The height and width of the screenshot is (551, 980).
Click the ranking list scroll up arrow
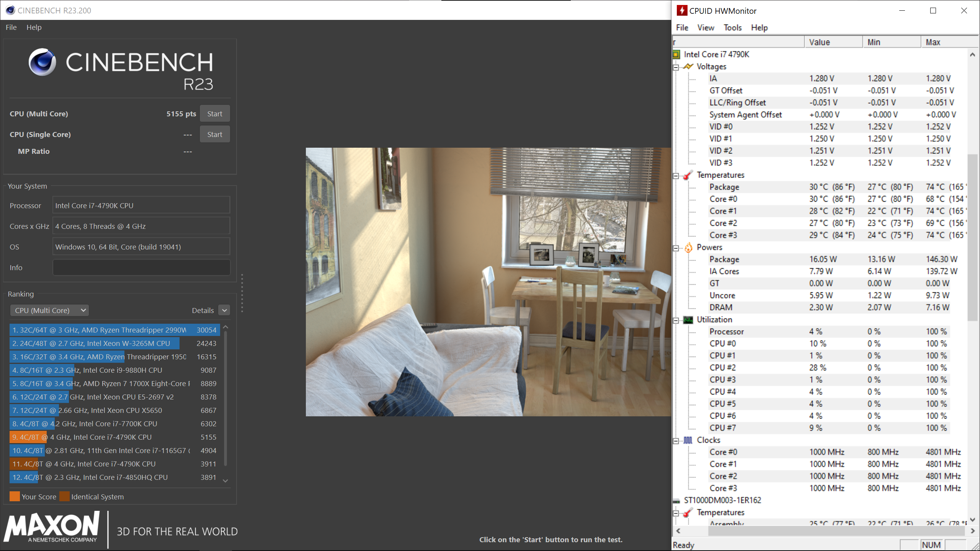coord(225,327)
